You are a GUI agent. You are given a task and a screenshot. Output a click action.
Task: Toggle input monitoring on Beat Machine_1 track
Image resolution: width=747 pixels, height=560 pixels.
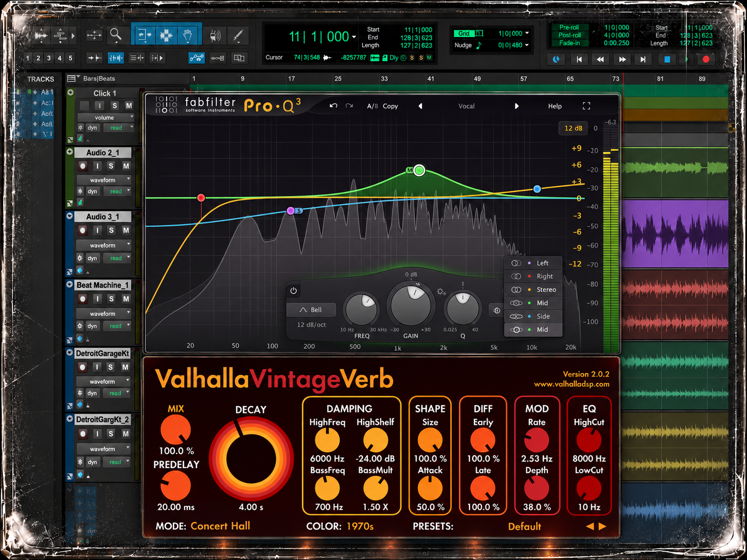click(97, 299)
